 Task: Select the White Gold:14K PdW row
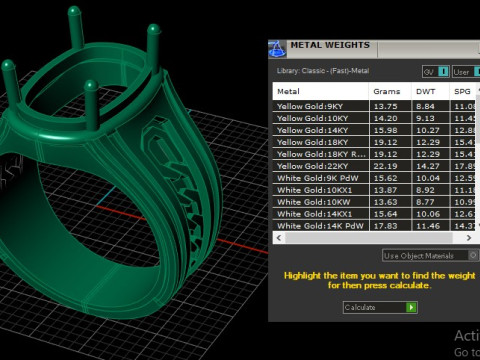pos(374,226)
